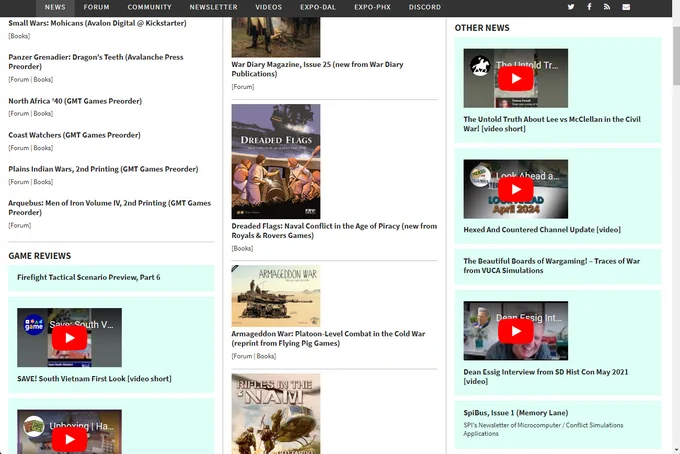Click the Rifles in the 'Nam cover image
680x454 pixels.
[x=276, y=414]
